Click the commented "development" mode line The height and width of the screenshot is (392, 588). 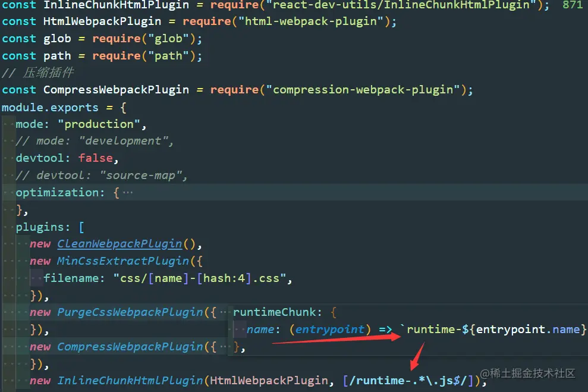pos(94,142)
